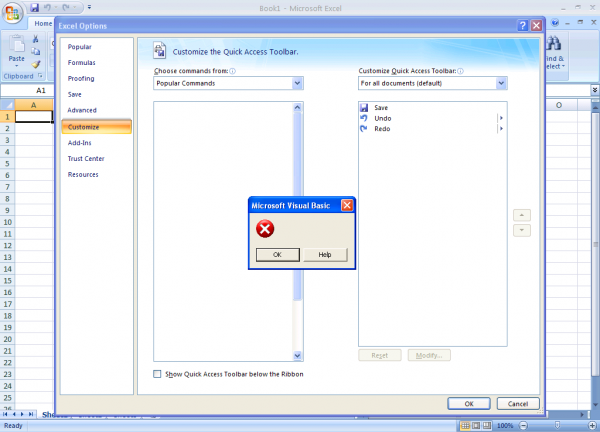Click the Name Box showing A1
Image resolution: width=600 pixels, height=432 pixels.
point(28,90)
